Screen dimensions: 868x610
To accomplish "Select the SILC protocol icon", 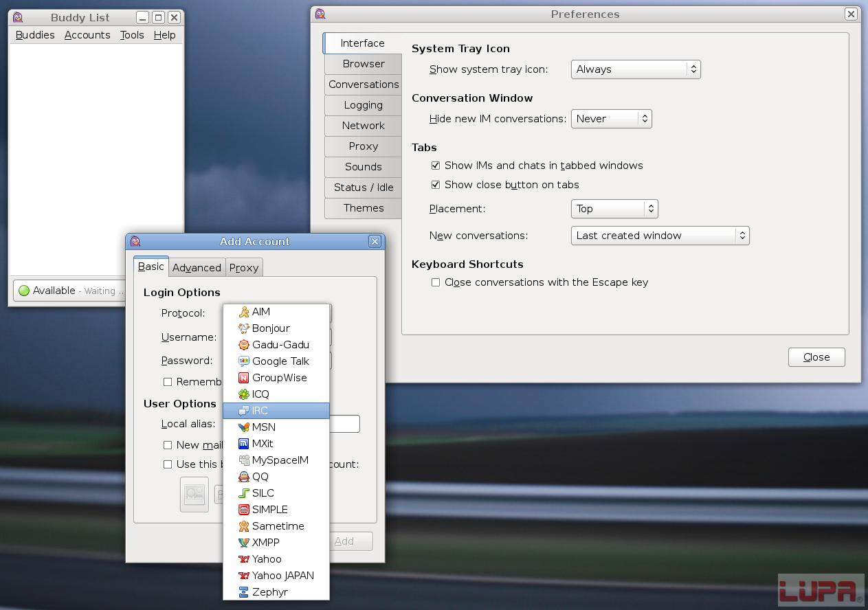I will click(x=243, y=493).
